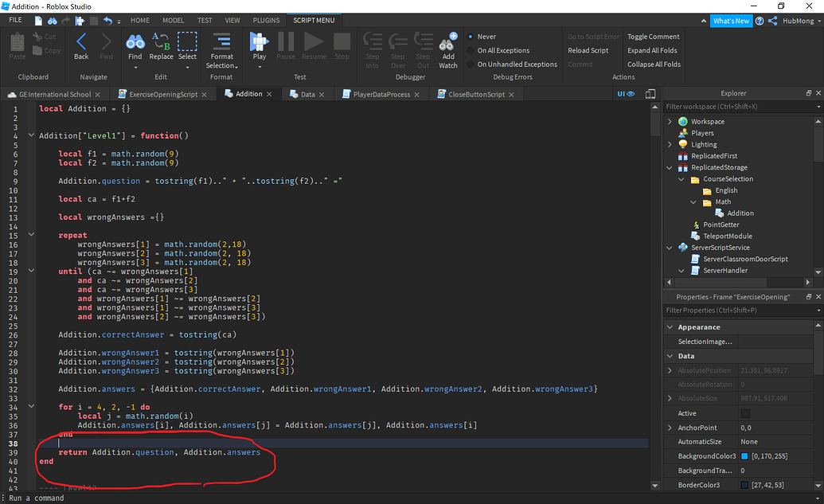Select the Never break option
824x504 pixels.
coord(471,37)
